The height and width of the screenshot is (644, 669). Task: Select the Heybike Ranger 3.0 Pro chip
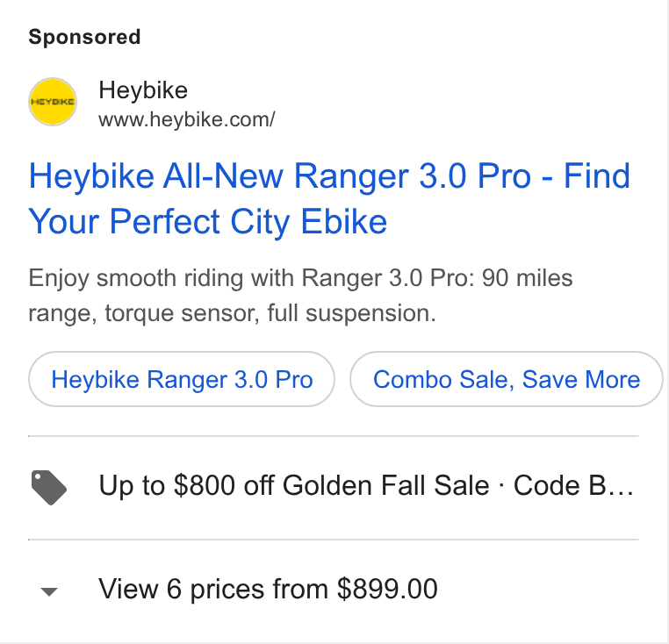182,379
